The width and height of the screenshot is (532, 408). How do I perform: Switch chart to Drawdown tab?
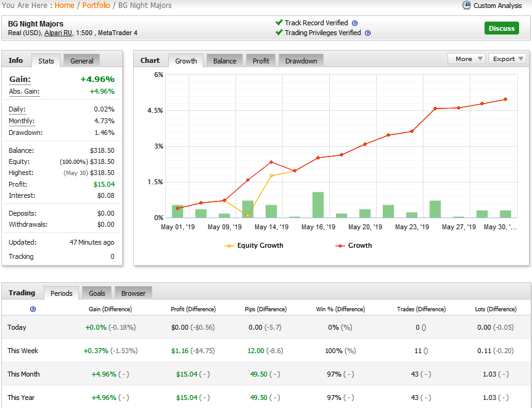301,61
